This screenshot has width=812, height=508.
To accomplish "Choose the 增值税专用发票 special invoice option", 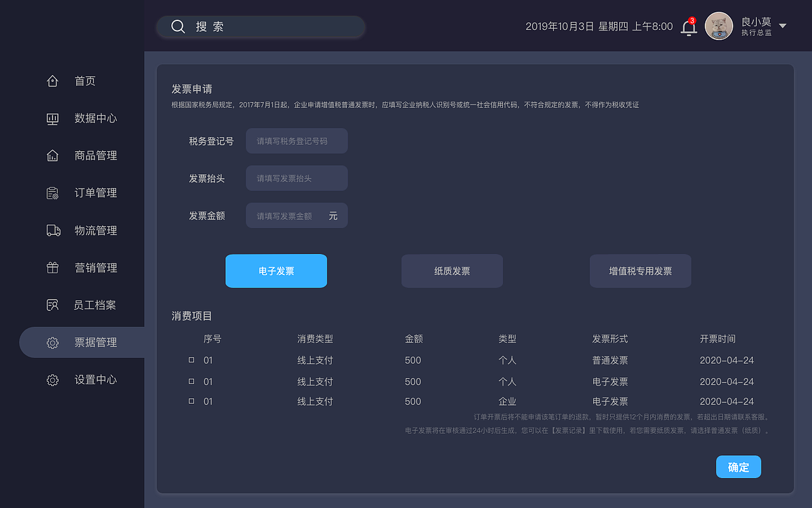I will click(640, 271).
